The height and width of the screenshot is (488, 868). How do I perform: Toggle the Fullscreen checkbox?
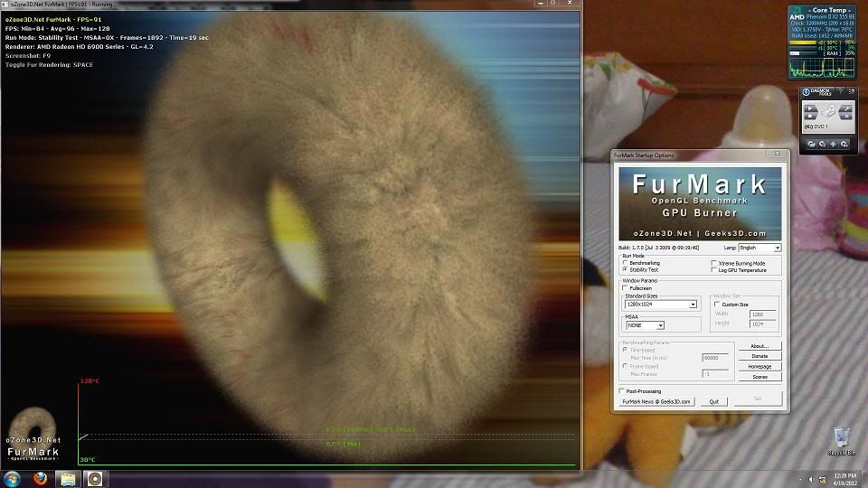626,287
